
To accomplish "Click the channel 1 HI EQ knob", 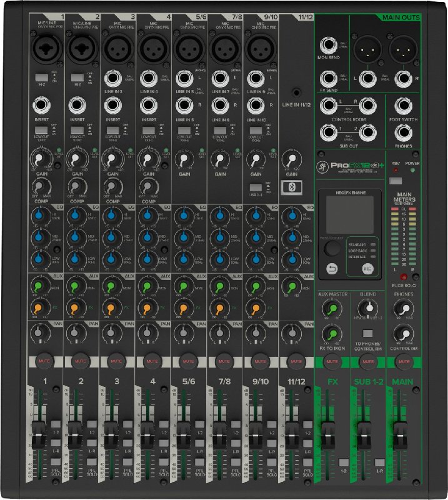I will [x=39, y=215].
